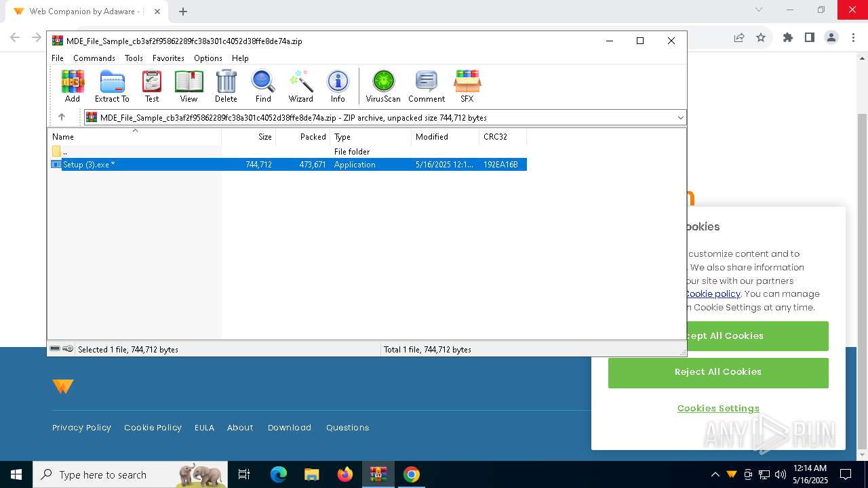This screenshot has height=488, width=868.
Task: Sort by the Packed column header
Action: pos(303,137)
